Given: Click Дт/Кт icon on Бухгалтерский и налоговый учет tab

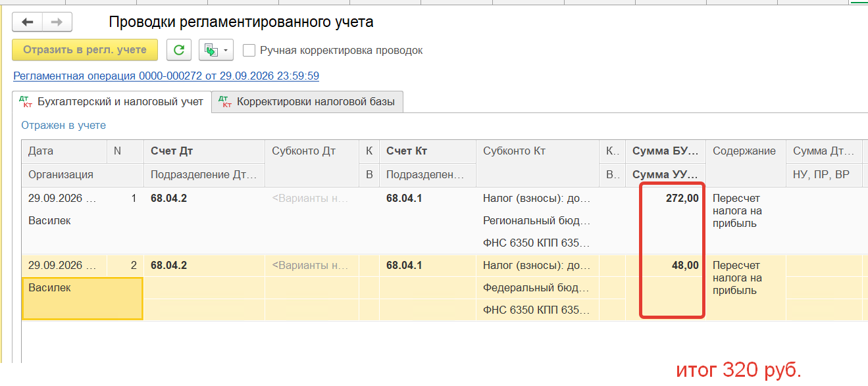Looking at the screenshot, I should [x=27, y=102].
